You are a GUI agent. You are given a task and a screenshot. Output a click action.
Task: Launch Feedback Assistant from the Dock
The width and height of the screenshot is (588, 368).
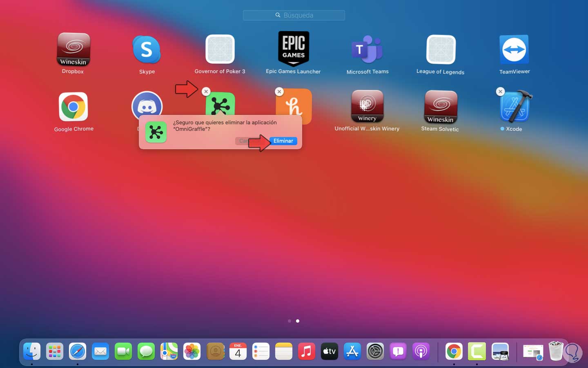point(398,351)
